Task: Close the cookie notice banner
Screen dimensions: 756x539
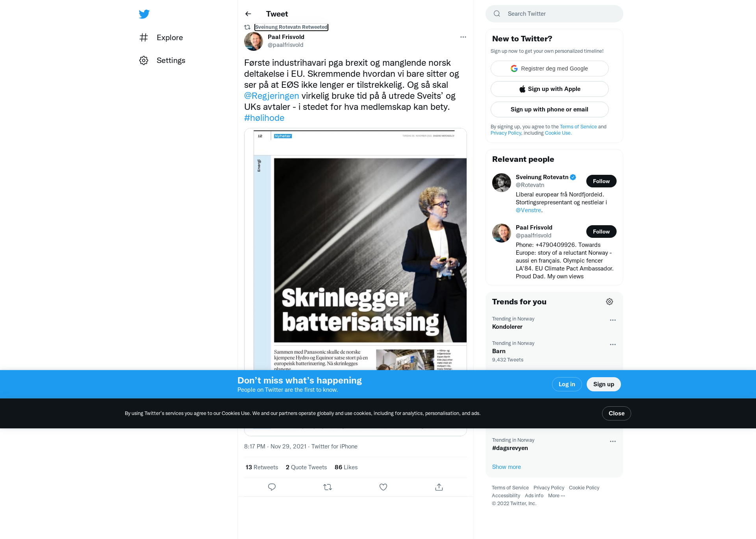Action: pyautogui.click(x=617, y=413)
